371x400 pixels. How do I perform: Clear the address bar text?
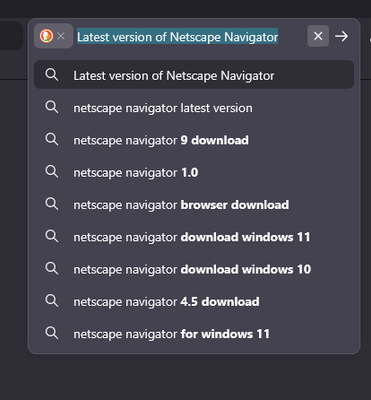(318, 36)
